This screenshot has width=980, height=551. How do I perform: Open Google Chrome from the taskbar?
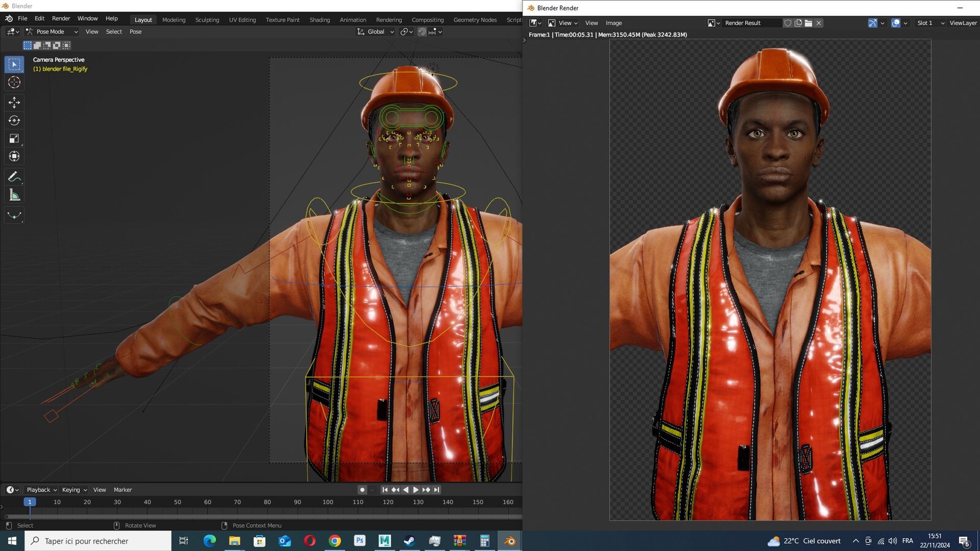pyautogui.click(x=334, y=541)
